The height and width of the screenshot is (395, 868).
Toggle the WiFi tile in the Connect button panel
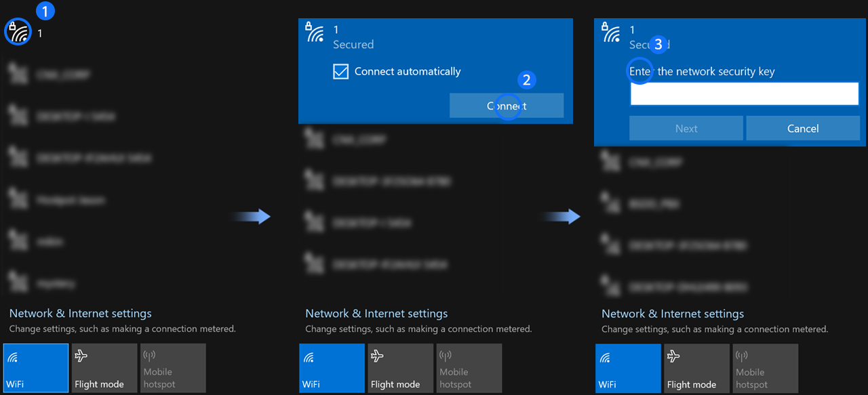point(332,368)
